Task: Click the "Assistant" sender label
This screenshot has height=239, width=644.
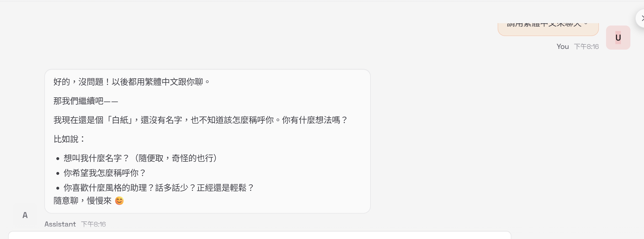Action: pyautogui.click(x=60, y=224)
